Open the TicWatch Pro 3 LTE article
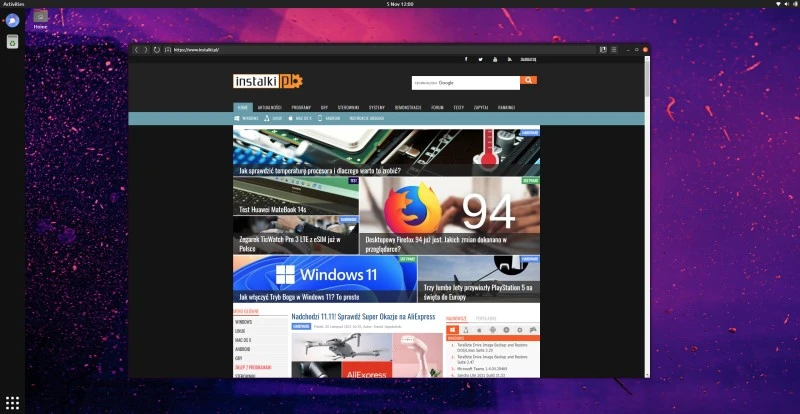Screen dimensions: 800x414 296,235
